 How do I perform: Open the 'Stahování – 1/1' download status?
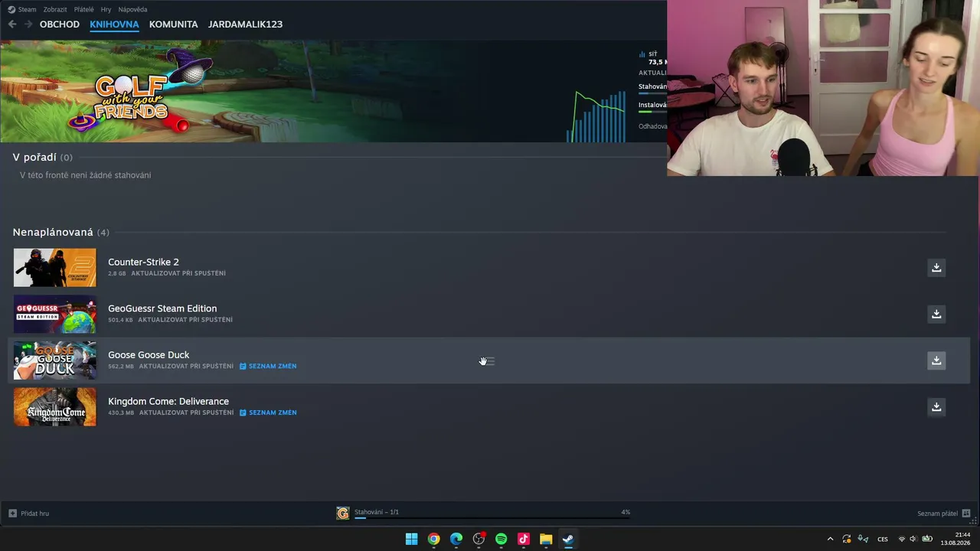pyautogui.click(x=377, y=512)
